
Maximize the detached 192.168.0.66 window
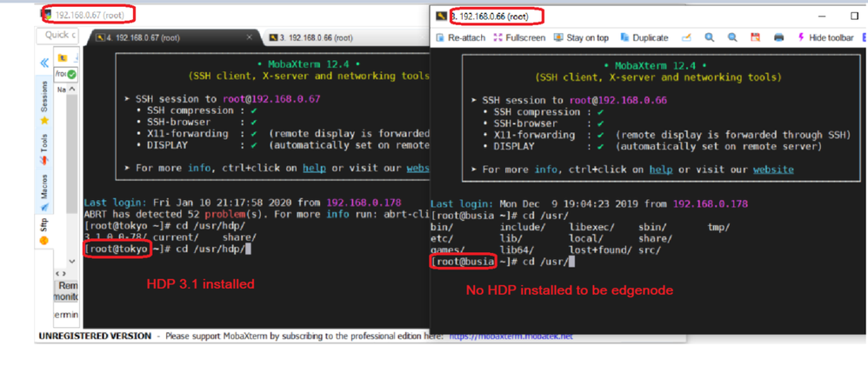pyautogui.click(x=854, y=16)
